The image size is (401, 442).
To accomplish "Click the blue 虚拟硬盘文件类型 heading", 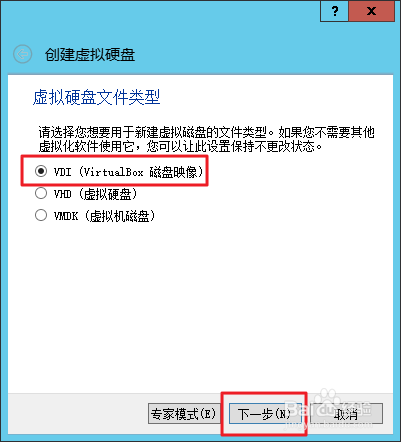I will point(97,97).
